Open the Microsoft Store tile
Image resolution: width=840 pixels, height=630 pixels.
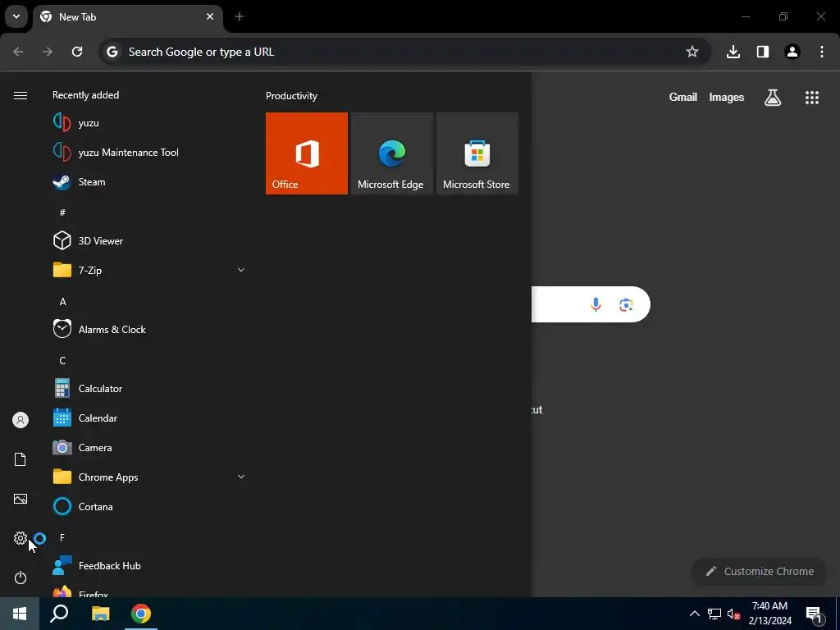point(477,153)
